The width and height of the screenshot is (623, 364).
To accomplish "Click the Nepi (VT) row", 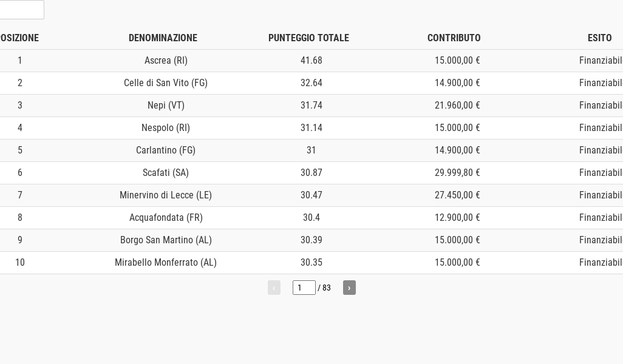I will [166, 106].
